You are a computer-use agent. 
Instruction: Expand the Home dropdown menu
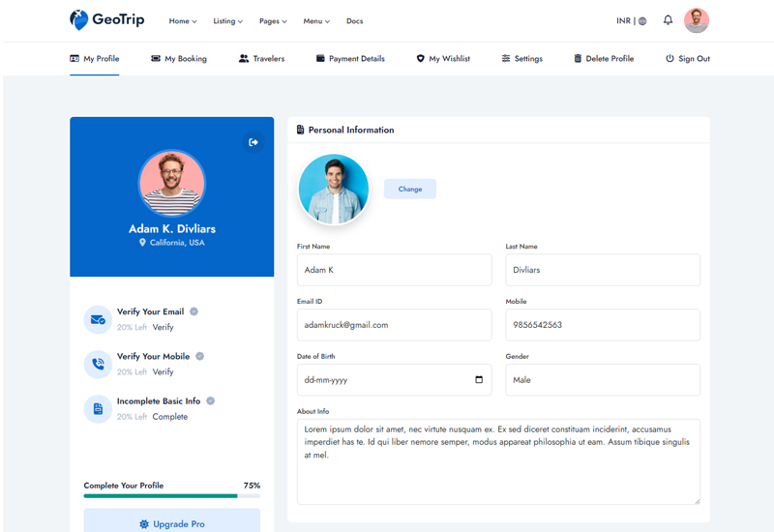click(182, 21)
